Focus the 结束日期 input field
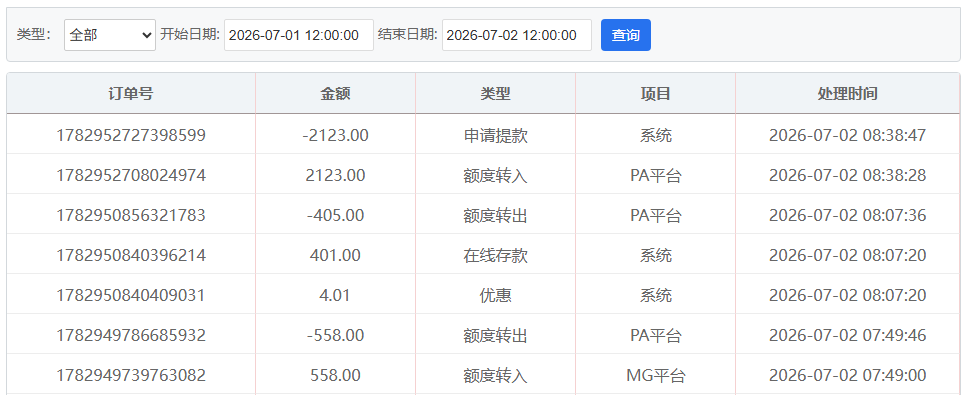 (516, 35)
